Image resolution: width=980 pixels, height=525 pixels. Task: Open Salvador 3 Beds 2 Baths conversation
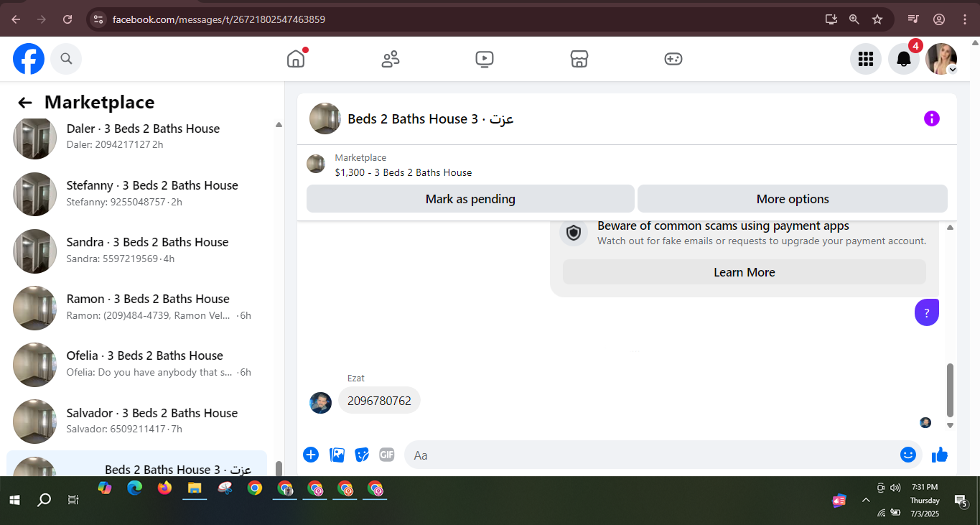point(136,422)
